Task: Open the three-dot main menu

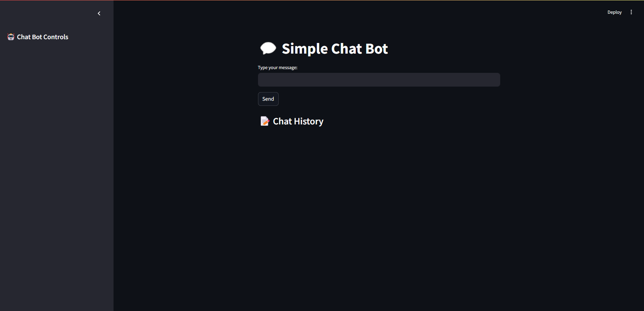Action: pos(631,12)
